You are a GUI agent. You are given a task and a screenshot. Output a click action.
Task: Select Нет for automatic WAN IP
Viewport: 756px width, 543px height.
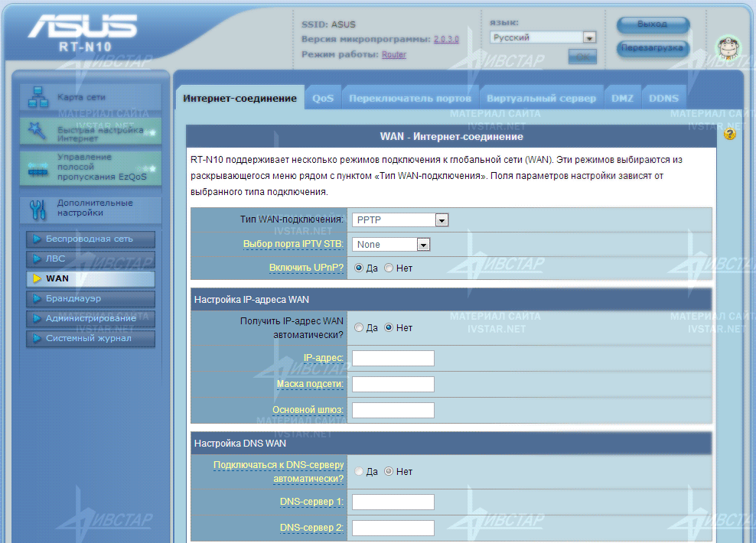pyautogui.click(x=389, y=327)
